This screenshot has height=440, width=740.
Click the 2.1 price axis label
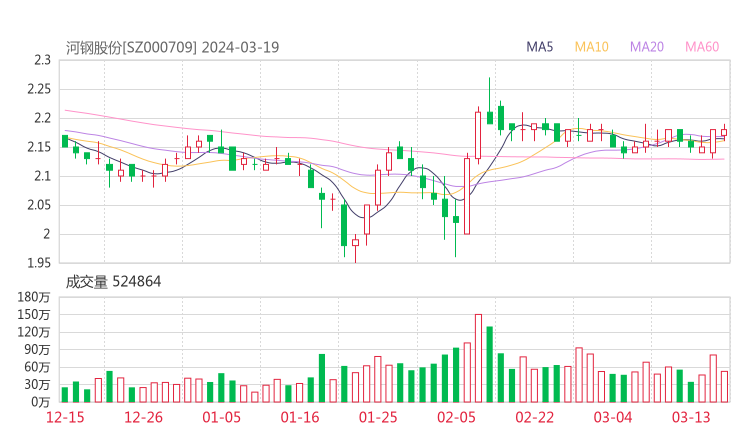42,176
